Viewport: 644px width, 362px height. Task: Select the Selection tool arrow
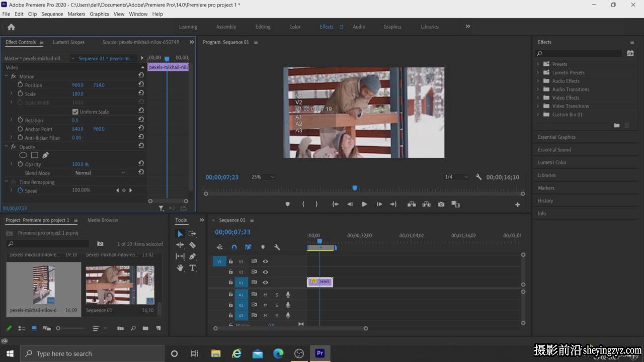point(180,234)
